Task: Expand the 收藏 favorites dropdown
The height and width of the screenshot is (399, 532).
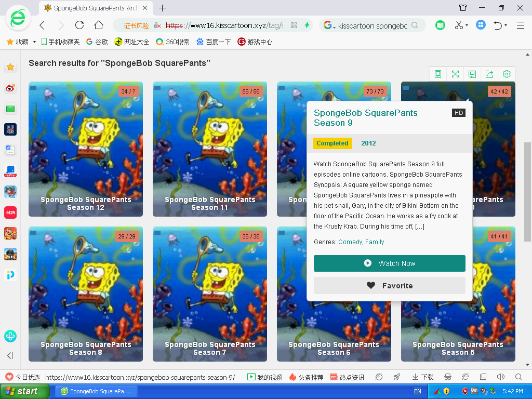Action: point(34,42)
